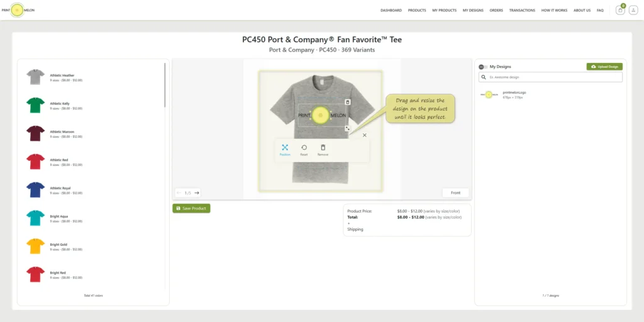The image size is (644, 322).
Task: Click the Save Product button
Action: 191,208
